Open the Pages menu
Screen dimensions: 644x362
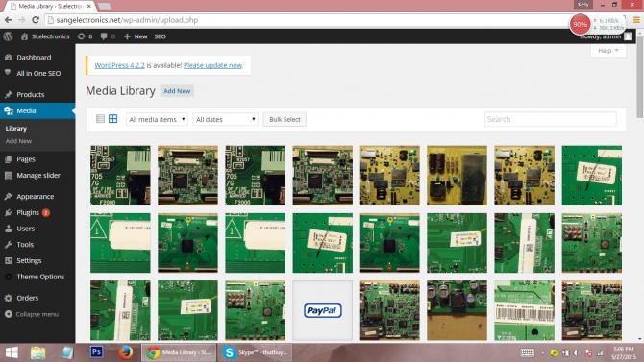click(x=25, y=159)
